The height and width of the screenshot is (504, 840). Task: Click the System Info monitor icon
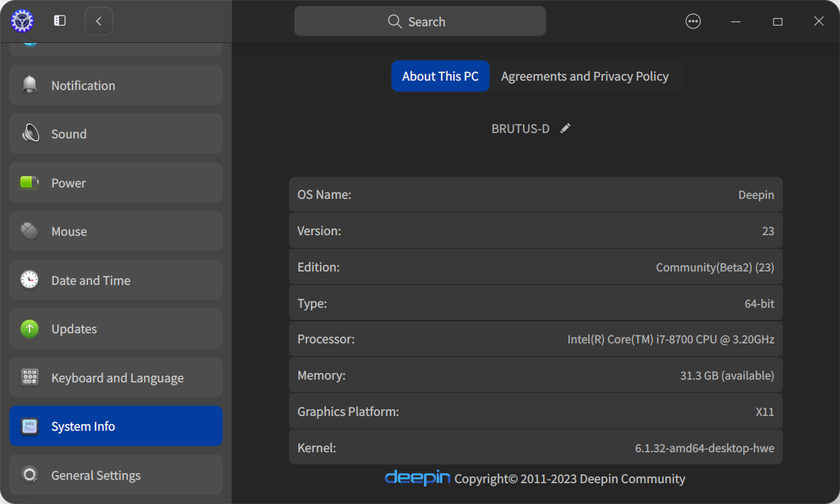tap(30, 426)
